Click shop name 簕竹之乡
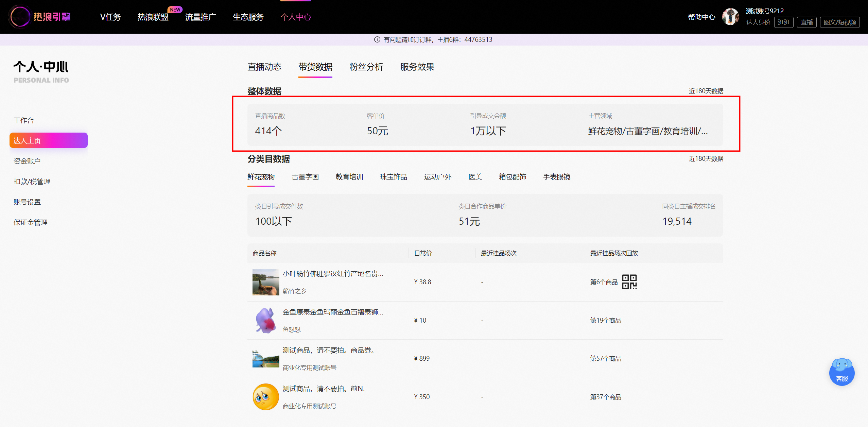The width and height of the screenshot is (868, 427). click(x=294, y=291)
